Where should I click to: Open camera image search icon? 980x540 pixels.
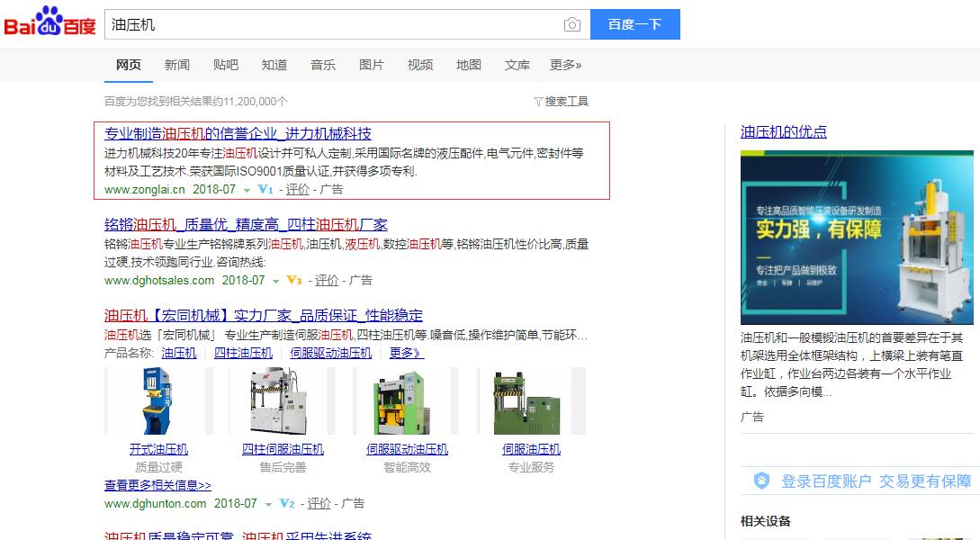[x=571, y=24]
